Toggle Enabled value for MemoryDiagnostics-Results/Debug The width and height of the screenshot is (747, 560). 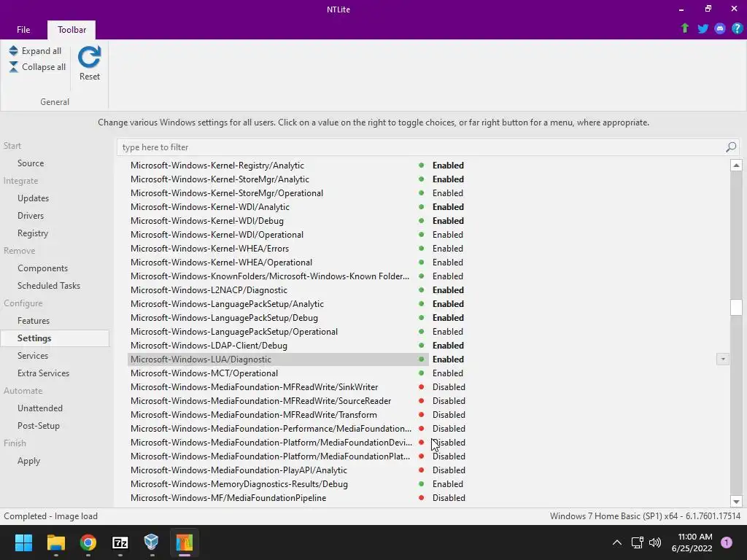447,484
